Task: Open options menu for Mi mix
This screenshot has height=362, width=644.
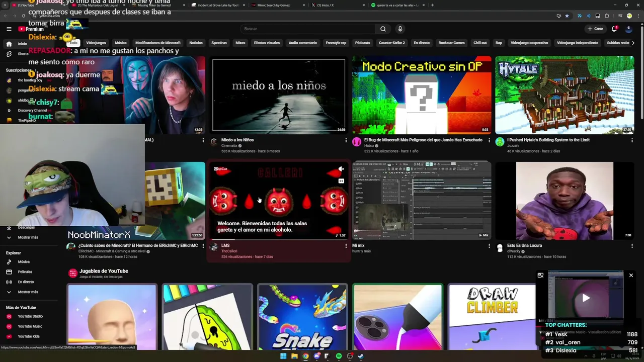Action: pyautogui.click(x=489, y=246)
